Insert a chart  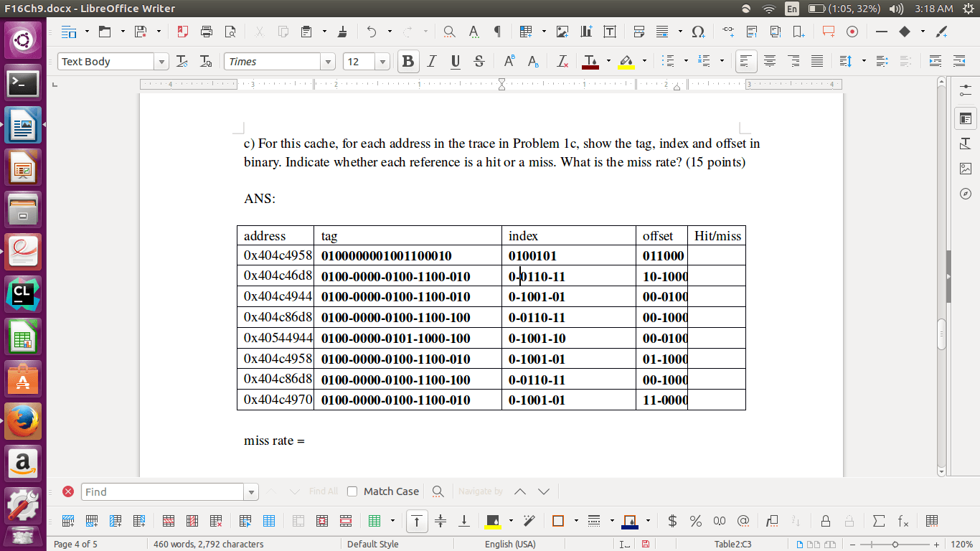586,32
